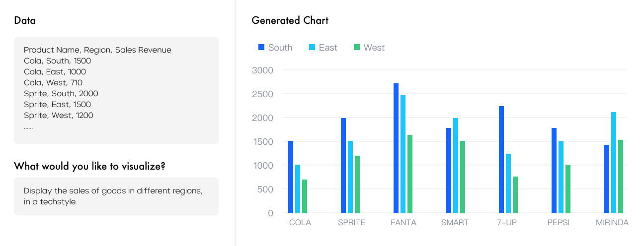Click the Smart East light blue bar
This screenshot has width=644, height=246.
click(x=456, y=165)
